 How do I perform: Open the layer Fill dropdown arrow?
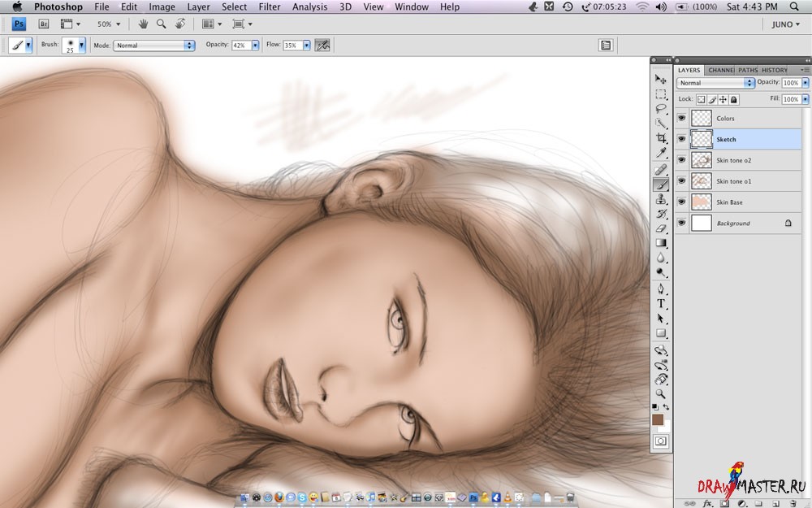coord(806,99)
